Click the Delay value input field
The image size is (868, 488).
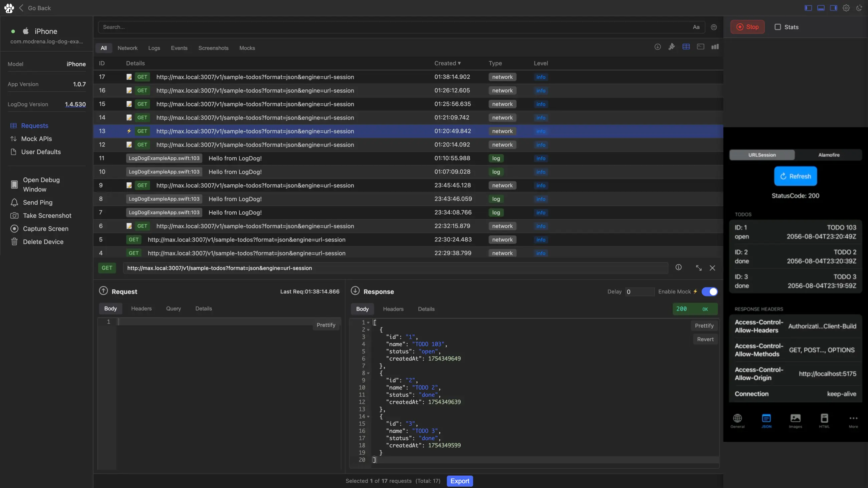[639, 292]
